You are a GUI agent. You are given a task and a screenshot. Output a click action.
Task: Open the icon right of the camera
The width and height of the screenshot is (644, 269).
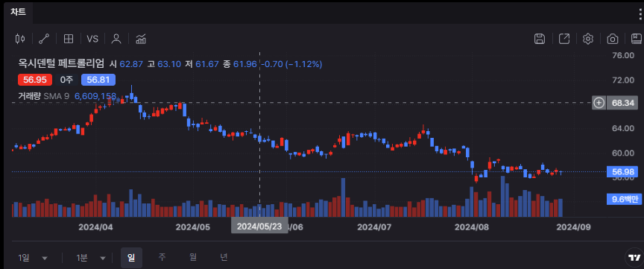click(637, 39)
